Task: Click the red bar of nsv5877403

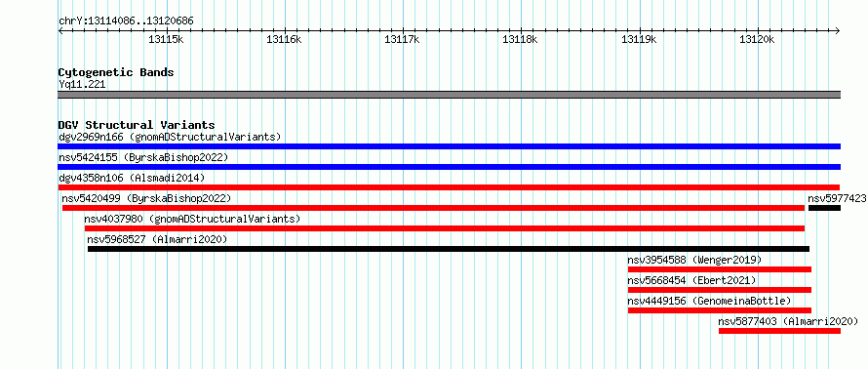Action: pyautogui.click(x=779, y=331)
